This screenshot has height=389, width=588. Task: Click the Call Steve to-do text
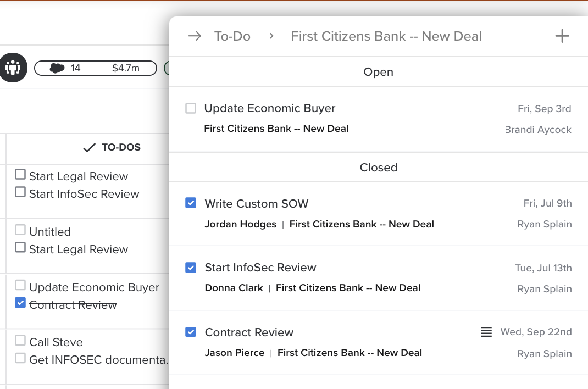click(56, 342)
